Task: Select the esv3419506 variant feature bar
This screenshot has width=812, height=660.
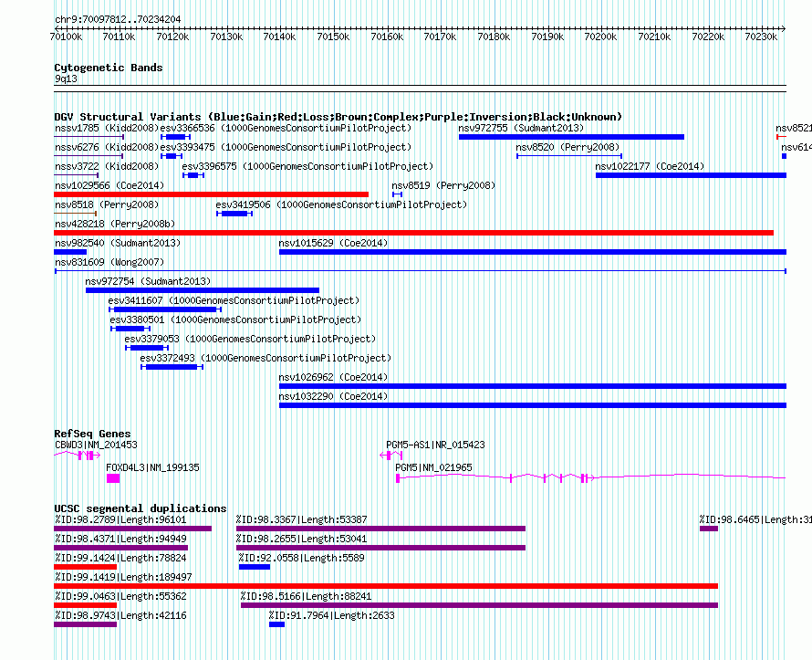Action: (x=234, y=214)
